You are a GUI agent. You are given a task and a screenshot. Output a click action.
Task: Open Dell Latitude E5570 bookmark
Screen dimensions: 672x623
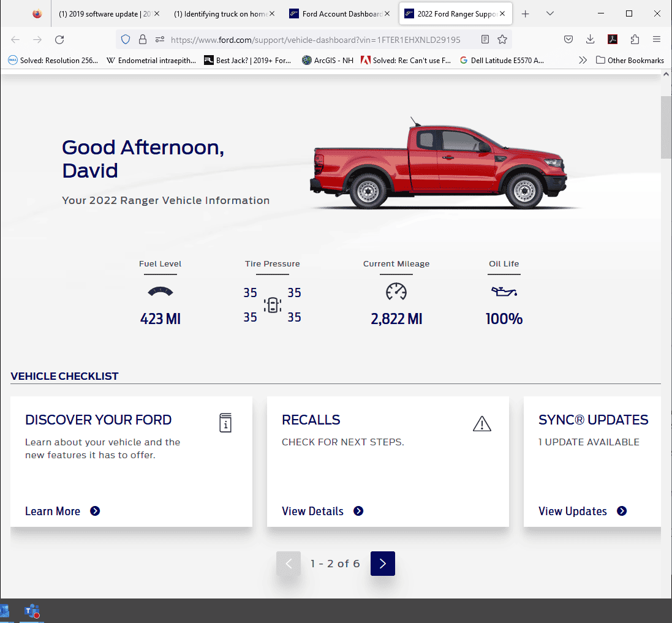click(x=502, y=61)
